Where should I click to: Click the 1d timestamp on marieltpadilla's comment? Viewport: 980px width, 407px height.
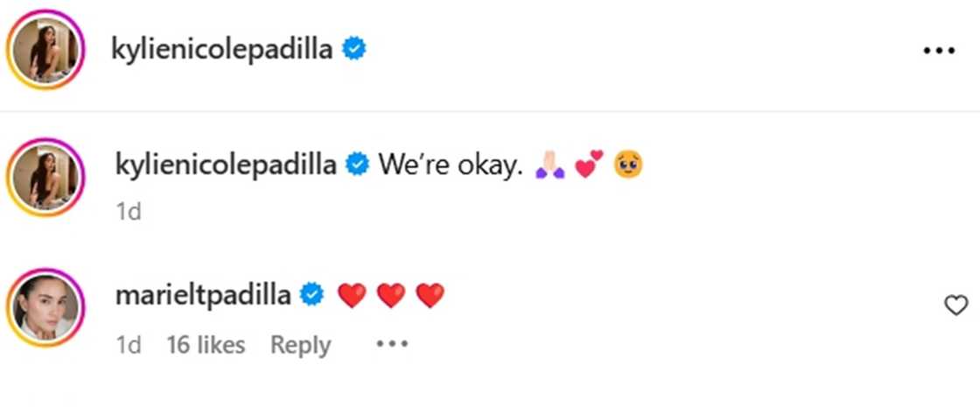click(128, 345)
